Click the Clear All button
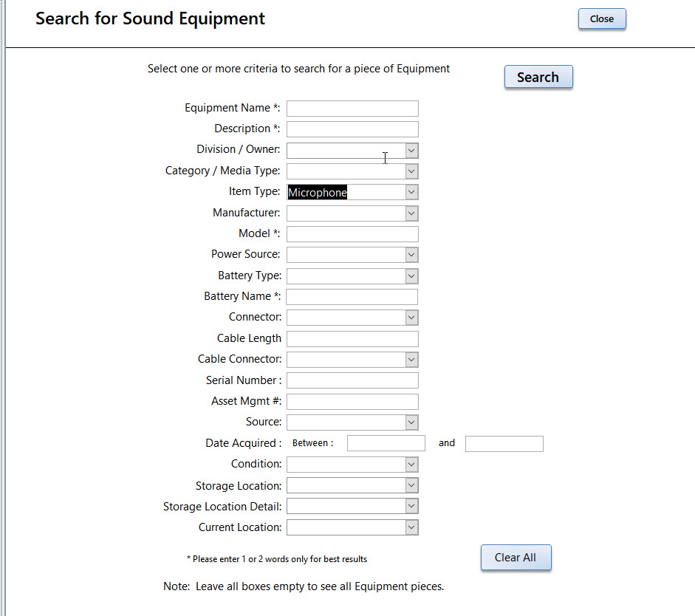The width and height of the screenshot is (695, 616). point(516,558)
